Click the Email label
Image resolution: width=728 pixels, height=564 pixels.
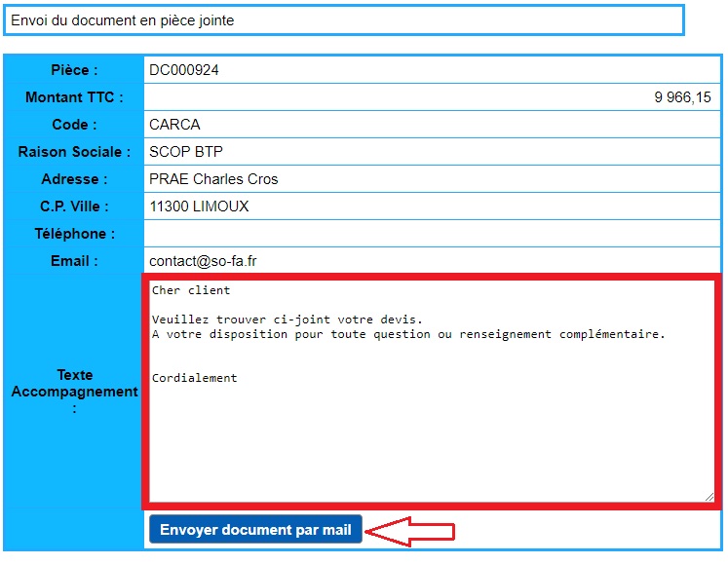pyautogui.click(x=74, y=261)
